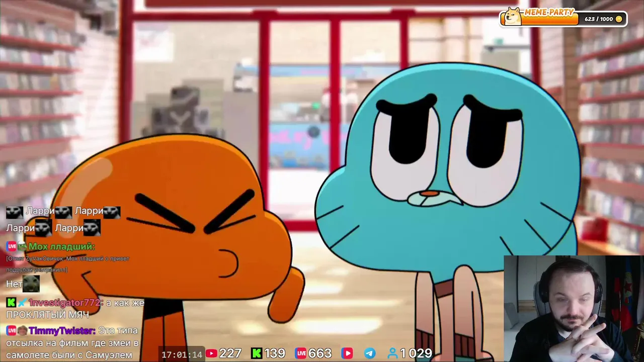The image size is (644, 362).
Task: Click the chat message text Нет
Action: (14, 284)
